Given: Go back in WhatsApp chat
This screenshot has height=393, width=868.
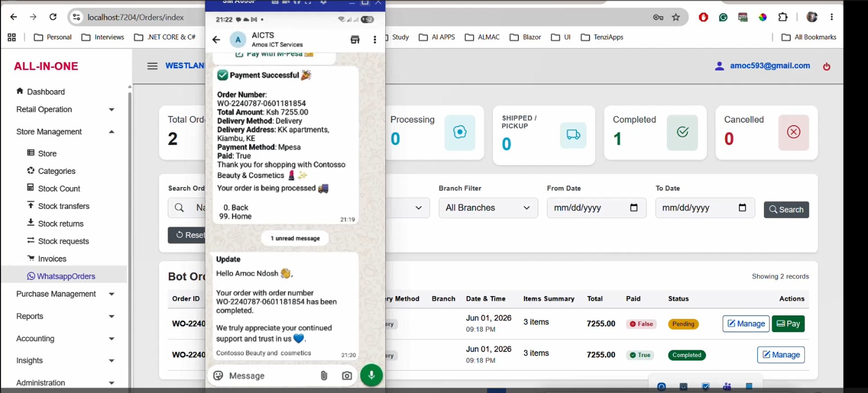Looking at the screenshot, I should (216, 40).
